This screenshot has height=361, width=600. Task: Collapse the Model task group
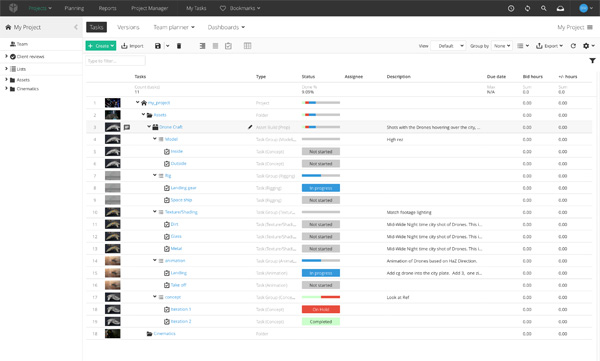click(155, 139)
